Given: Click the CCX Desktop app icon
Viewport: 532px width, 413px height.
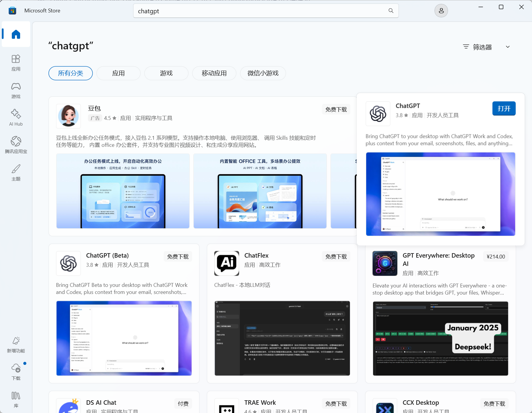Looking at the screenshot, I should [x=385, y=405].
